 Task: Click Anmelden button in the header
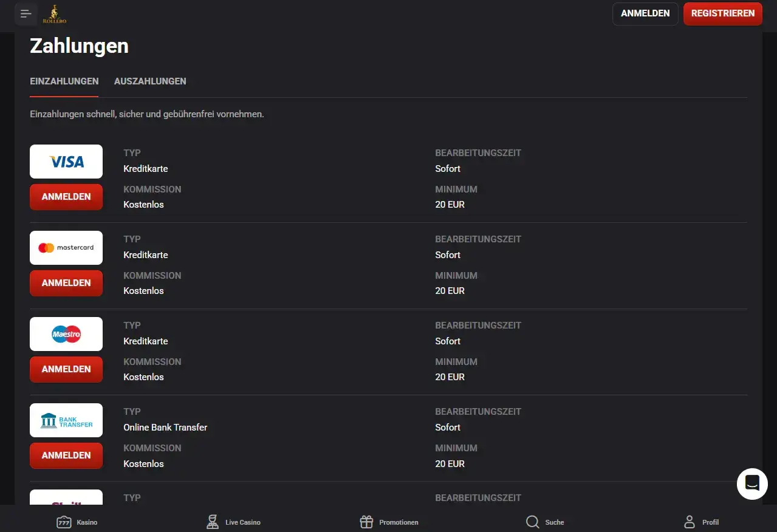click(645, 13)
